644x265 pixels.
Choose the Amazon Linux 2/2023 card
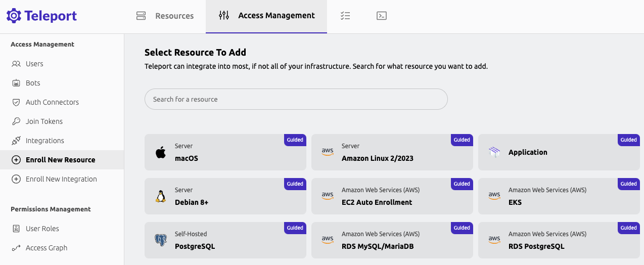coord(392,152)
